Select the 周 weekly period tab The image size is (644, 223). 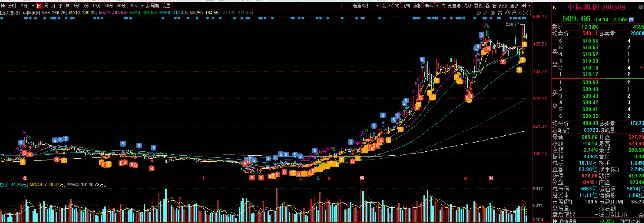click(46, 6)
